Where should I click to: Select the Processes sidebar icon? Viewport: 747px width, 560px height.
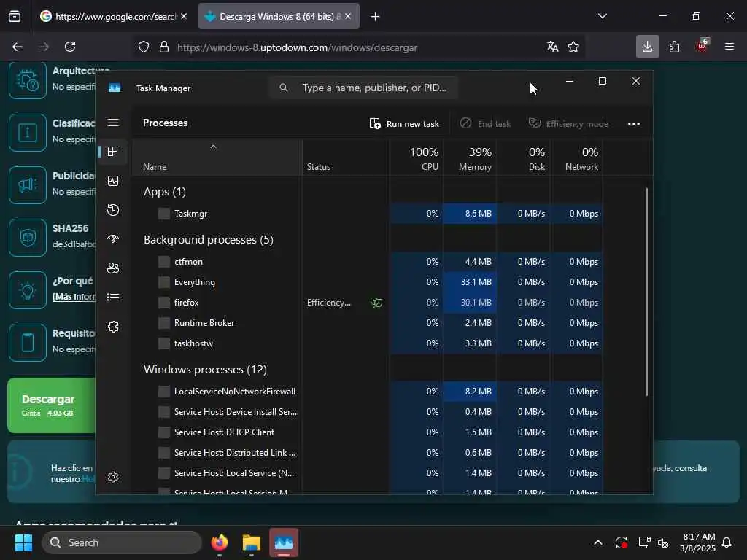click(x=113, y=152)
